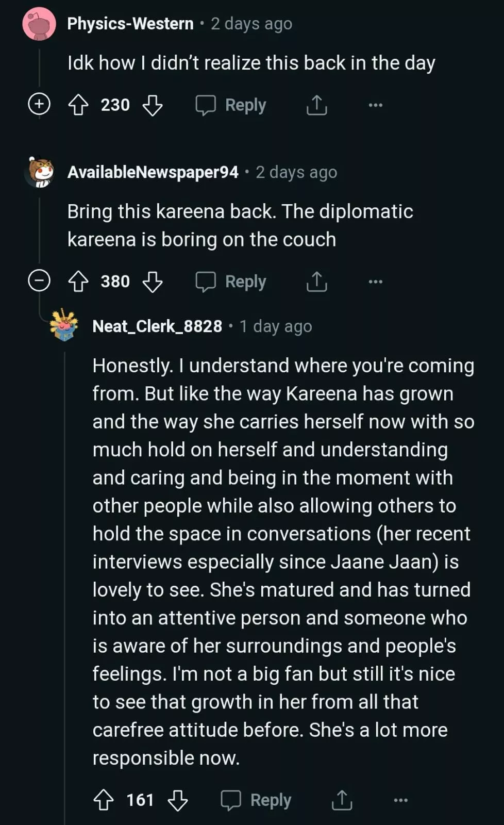
Task: Open more options on AvailableNewspaper94's comment
Action: pos(375,282)
